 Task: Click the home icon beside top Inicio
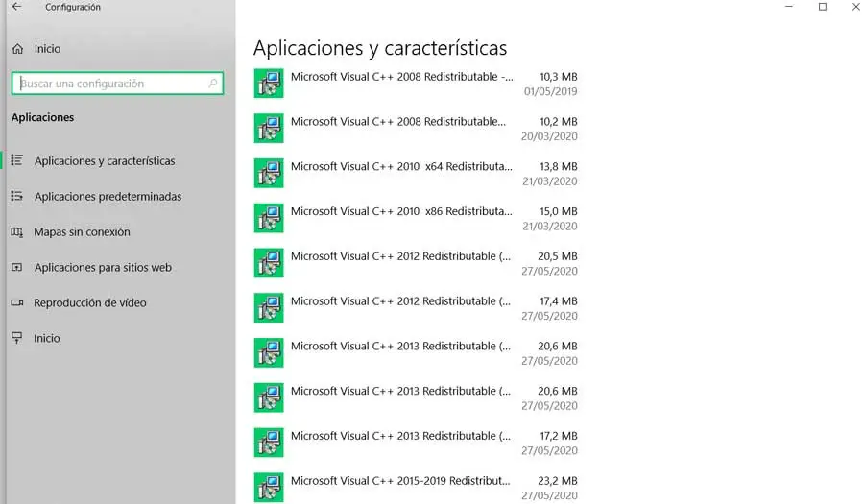pyautogui.click(x=17, y=49)
